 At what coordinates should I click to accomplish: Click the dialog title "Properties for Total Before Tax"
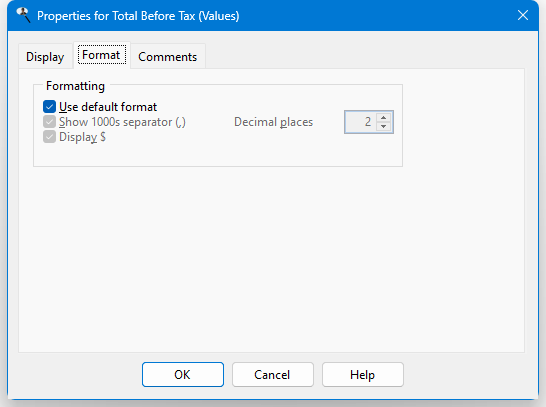pos(116,16)
